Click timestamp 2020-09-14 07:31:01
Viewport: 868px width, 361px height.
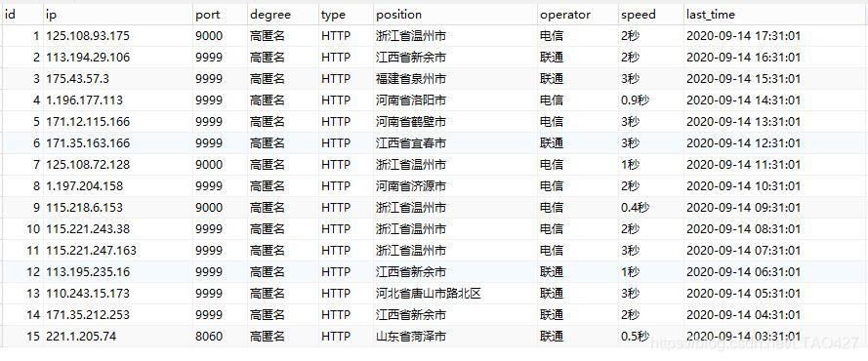point(743,251)
